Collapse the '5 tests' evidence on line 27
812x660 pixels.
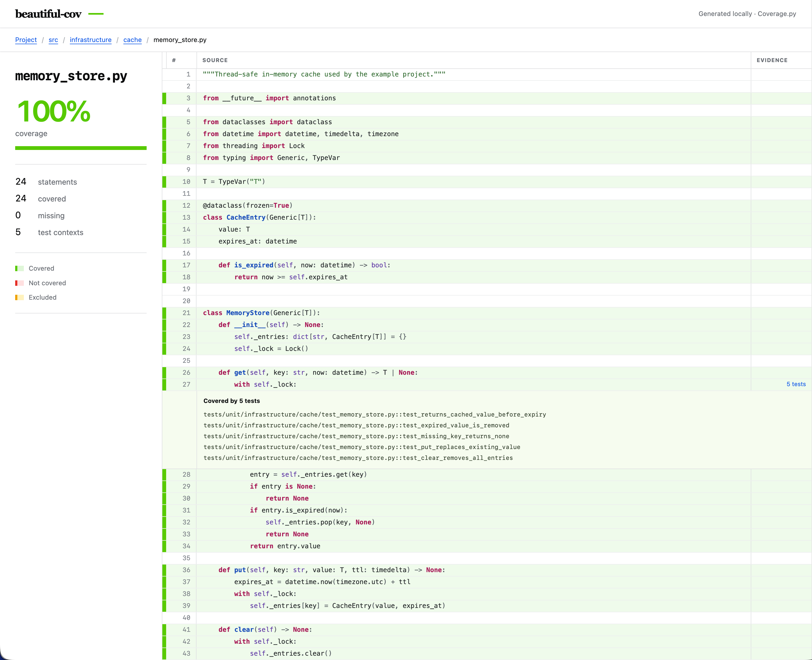click(796, 384)
